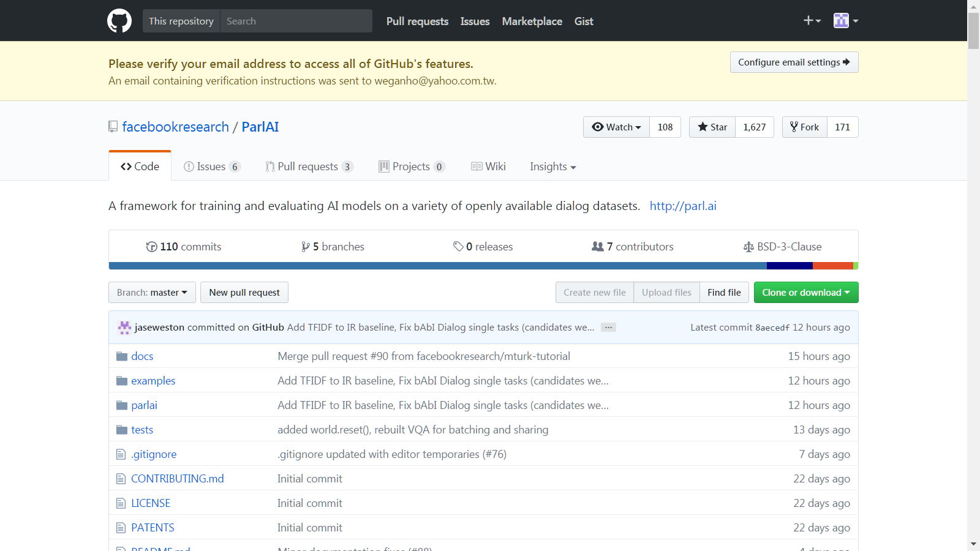Open the ParlAI repository name link

click(x=260, y=127)
